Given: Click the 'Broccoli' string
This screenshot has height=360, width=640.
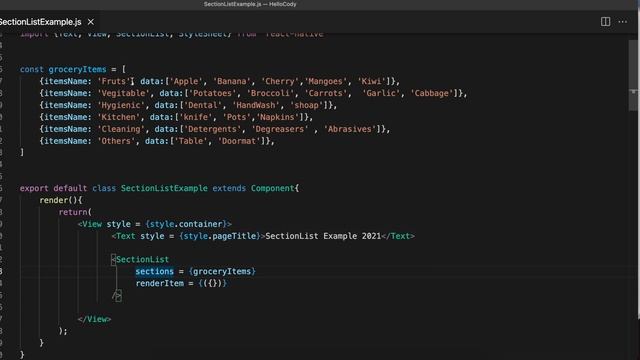Looking at the screenshot, I should point(270,93).
